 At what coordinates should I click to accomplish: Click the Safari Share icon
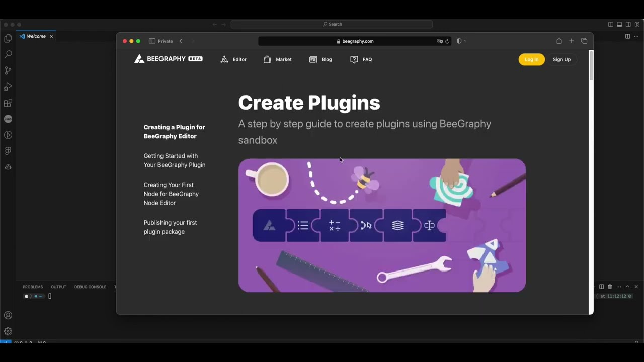tap(559, 41)
